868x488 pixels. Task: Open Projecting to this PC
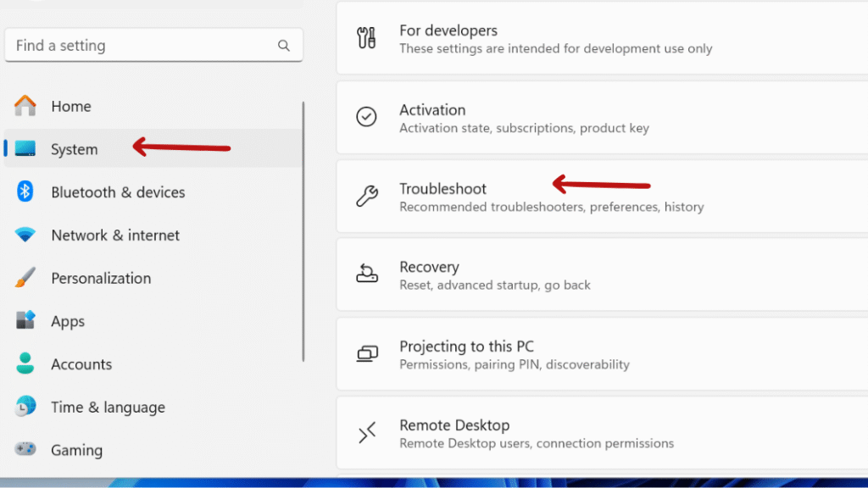tap(603, 354)
